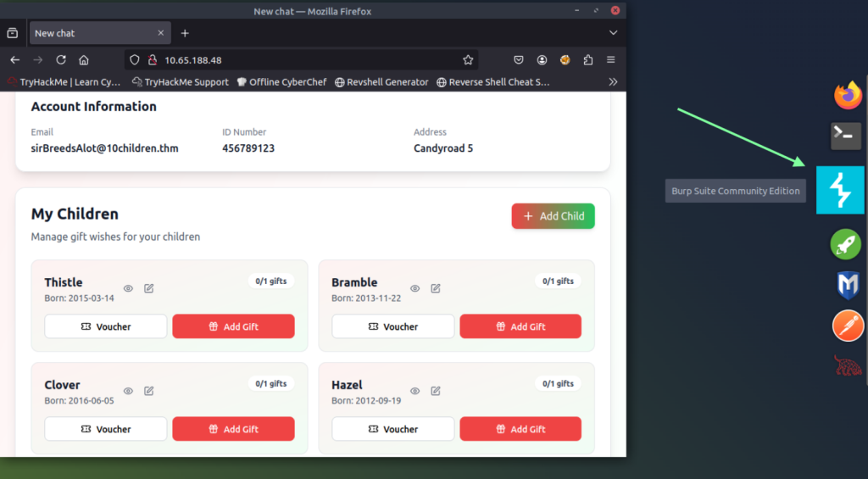Show more bookmarks with the overflow chevron
Viewport: 868px width, 479px height.
tap(613, 82)
